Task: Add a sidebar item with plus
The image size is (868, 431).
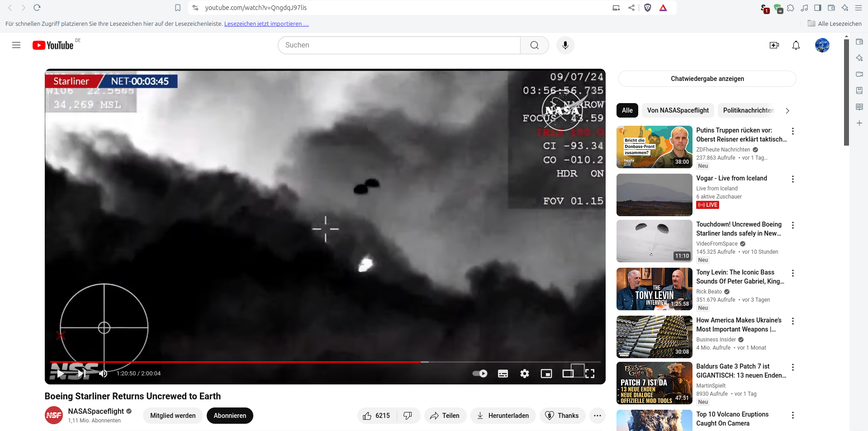Action: [x=859, y=123]
